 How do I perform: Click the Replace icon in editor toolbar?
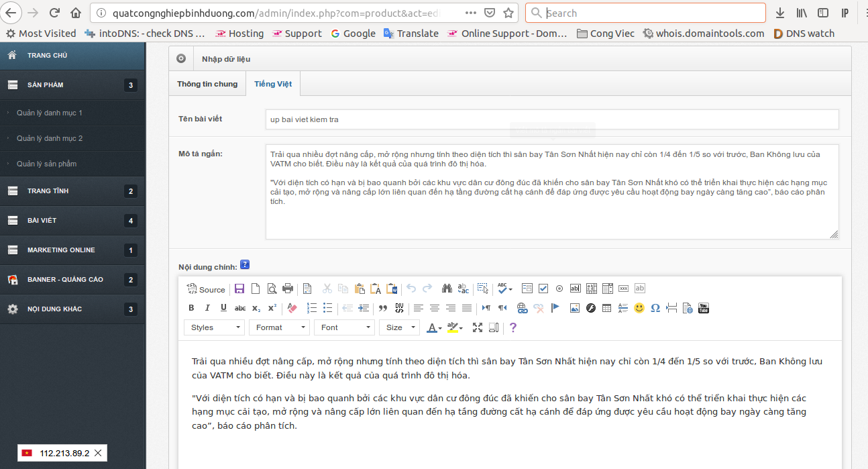tap(464, 289)
